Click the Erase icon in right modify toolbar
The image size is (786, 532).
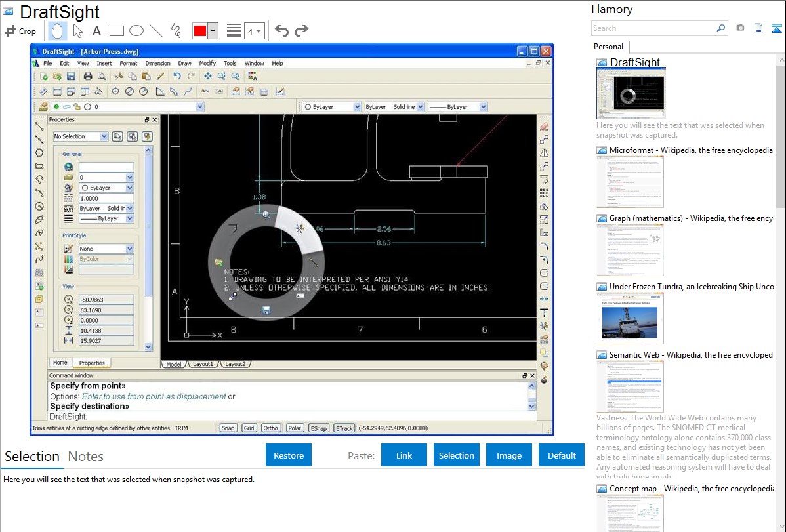coord(544,127)
